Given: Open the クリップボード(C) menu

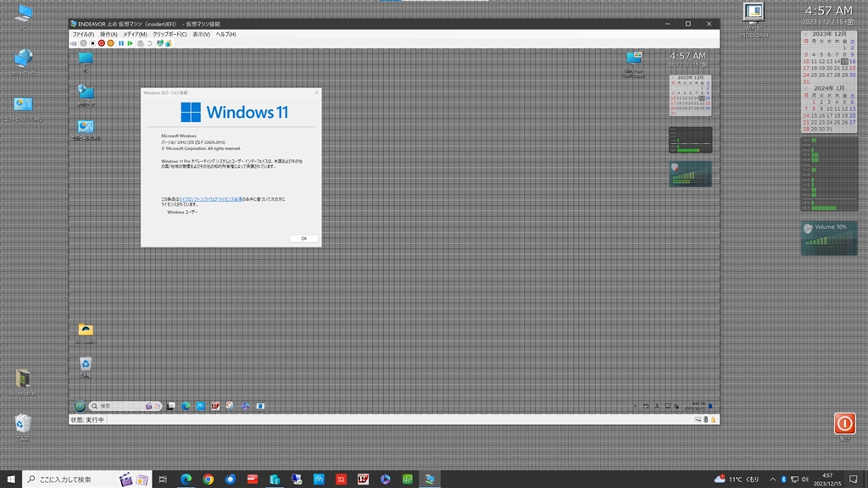Looking at the screenshot, I should tap(170, 34).
